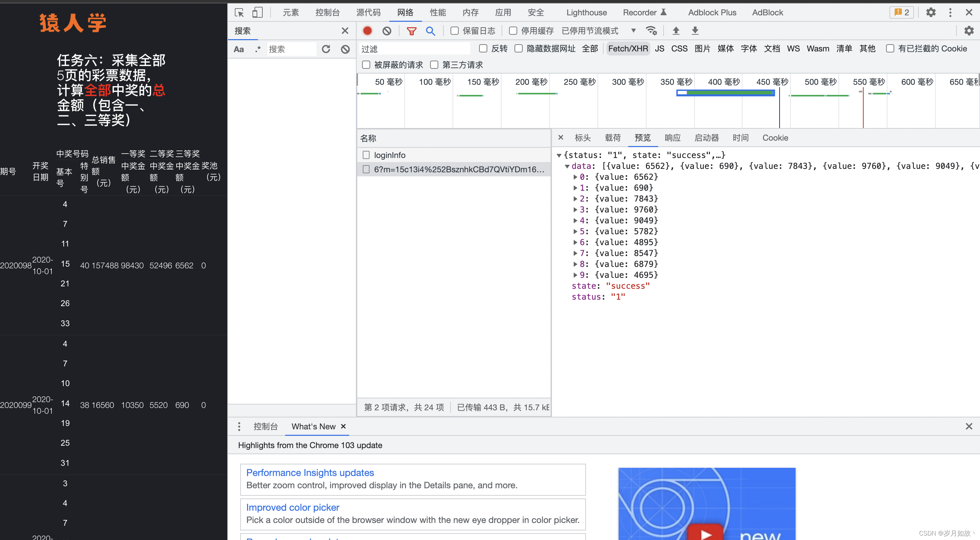The width and height of the screenshot is (980, 540).
Task: Expand data item 0 value 6562
Action: pos(575,177)
